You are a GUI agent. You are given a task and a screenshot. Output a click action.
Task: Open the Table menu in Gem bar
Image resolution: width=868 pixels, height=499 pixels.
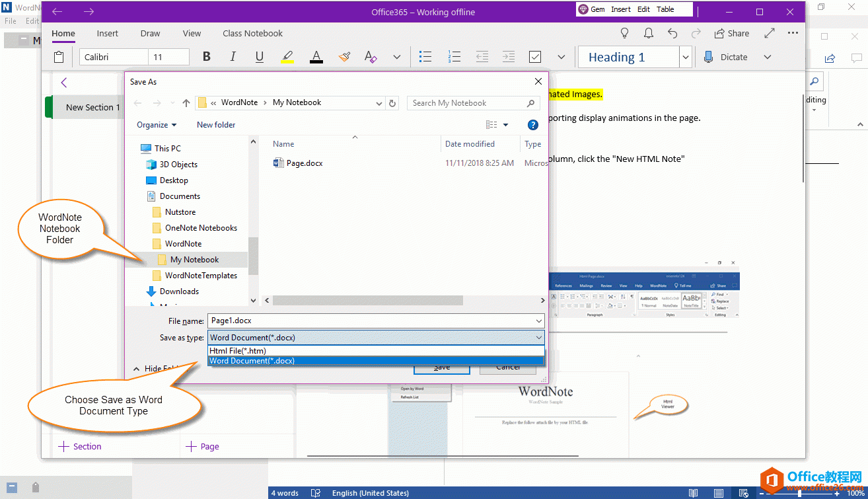coord(665,9)
